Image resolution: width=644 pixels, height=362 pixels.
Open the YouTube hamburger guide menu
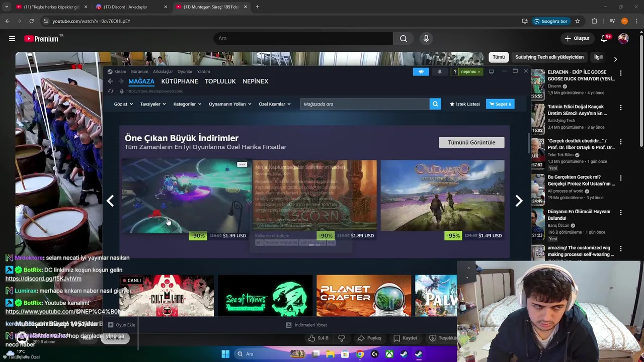click(x=12, y=38)
